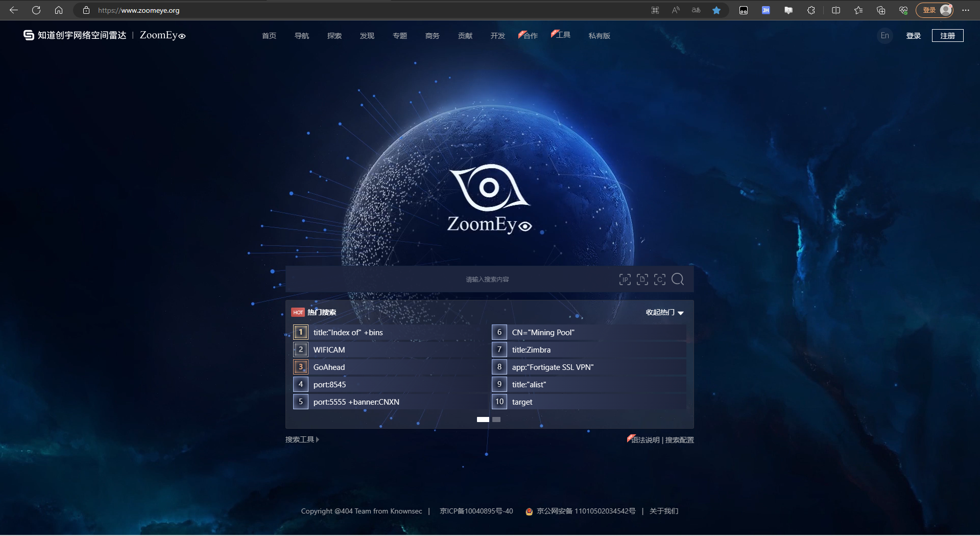Open the apps grid icon in address bar
This screenshot has width=980, height=536.
(x=655, y=10)
